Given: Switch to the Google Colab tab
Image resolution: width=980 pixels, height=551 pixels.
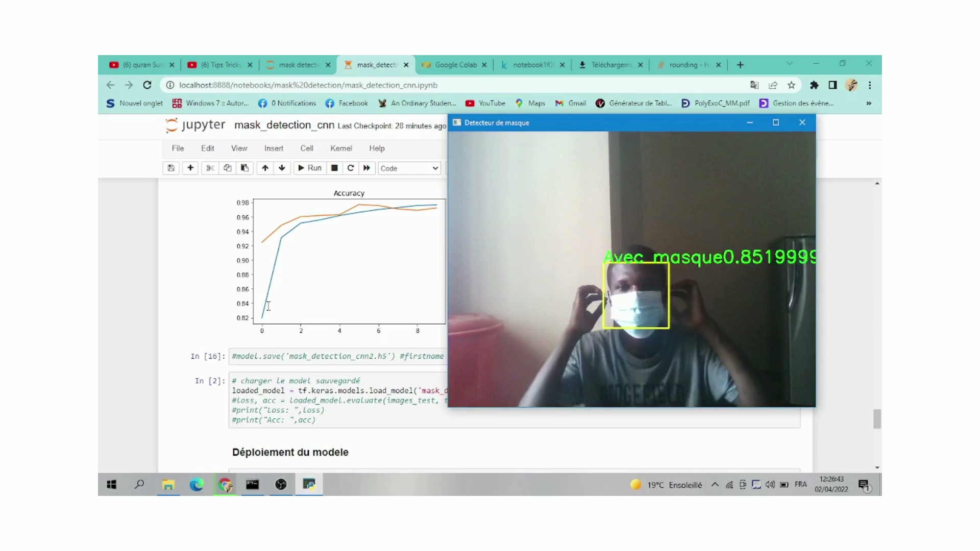Looking at the screenshot, I should click(x=455, y=65).
